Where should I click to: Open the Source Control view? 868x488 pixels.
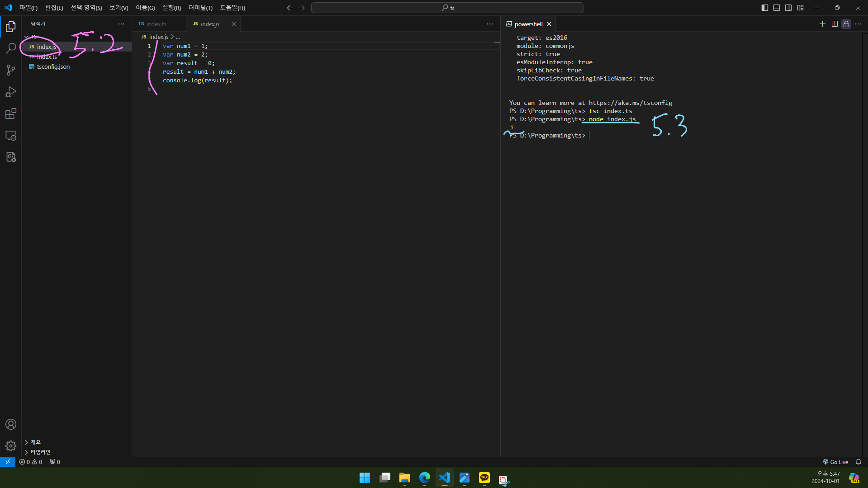11,70
